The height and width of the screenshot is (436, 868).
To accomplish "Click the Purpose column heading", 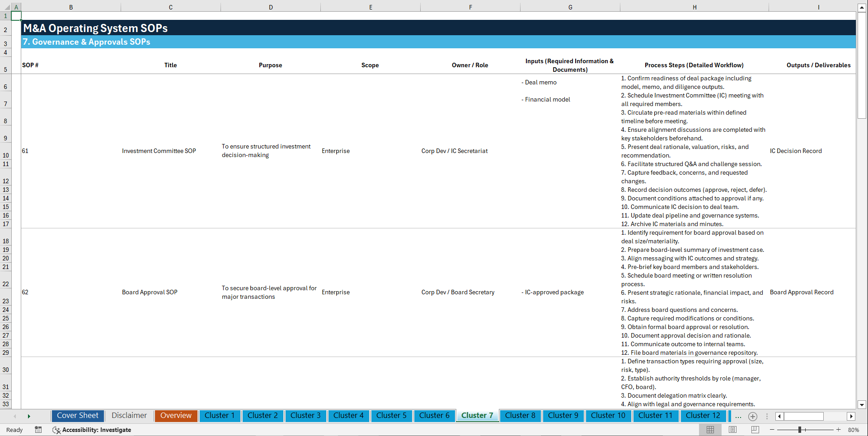I will pos(270,65).
